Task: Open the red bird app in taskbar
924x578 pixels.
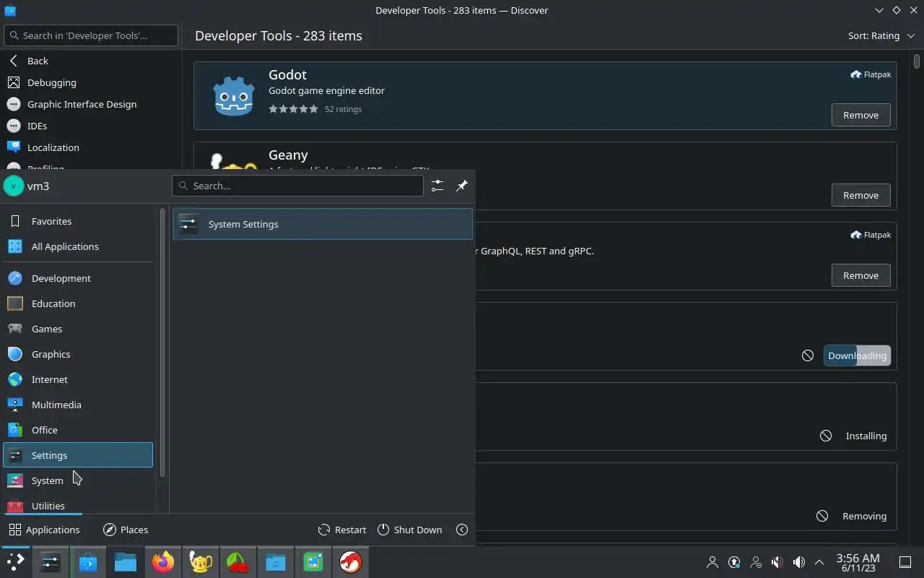Action: [351, 562]
